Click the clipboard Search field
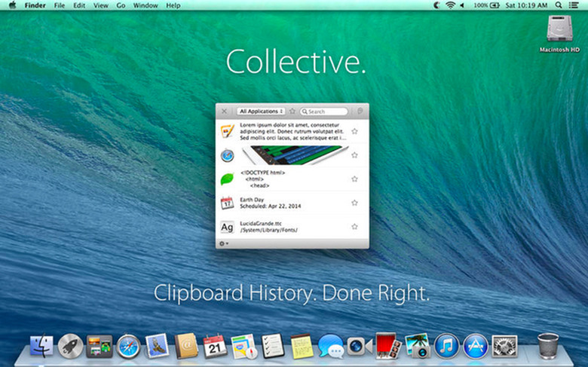This screenshot has width=588, height=367. (x=326, y=112)
